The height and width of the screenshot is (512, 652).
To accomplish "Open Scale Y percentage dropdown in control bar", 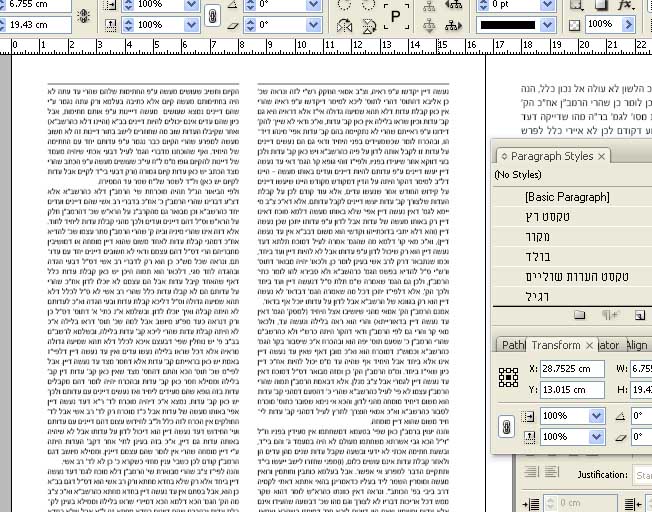I will point(191,25).
